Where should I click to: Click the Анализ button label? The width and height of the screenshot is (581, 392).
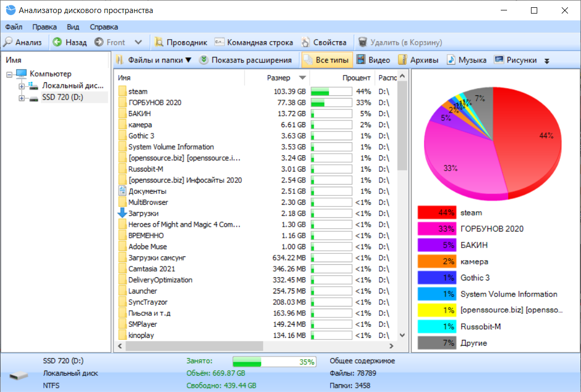29,42
